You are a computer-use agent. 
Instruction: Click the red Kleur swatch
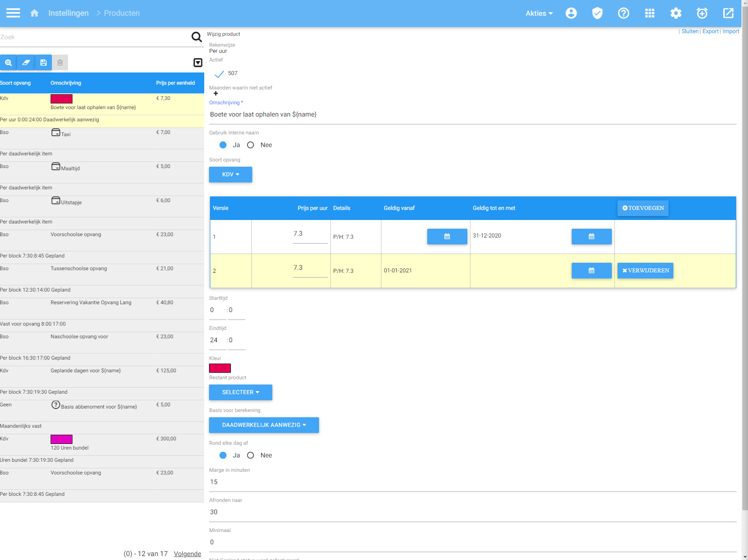(220, 368)
